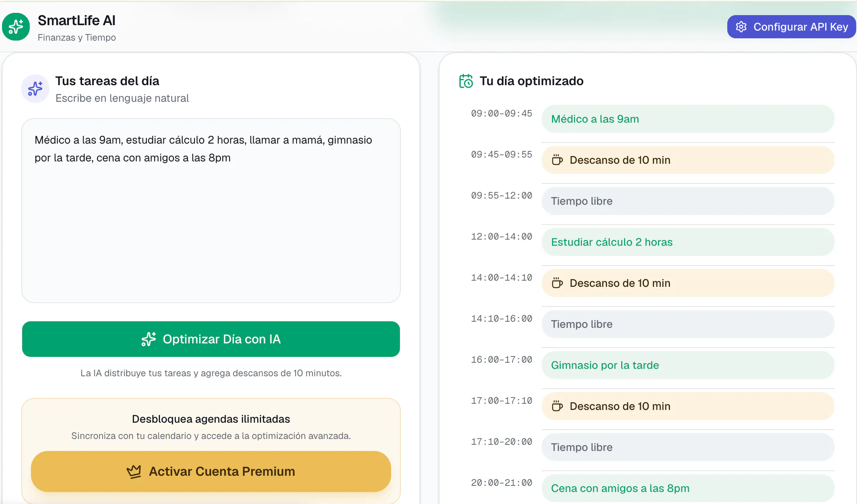Click the Descanso de 10 min at 14:00-14:10
This screenshot has width=857, height=504.
point(688,283)
